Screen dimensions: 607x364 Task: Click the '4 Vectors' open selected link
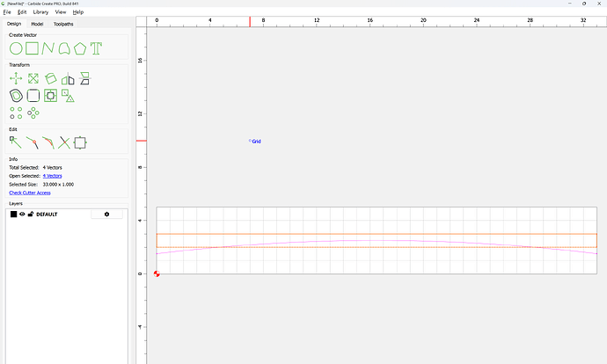tap(52, 176)
